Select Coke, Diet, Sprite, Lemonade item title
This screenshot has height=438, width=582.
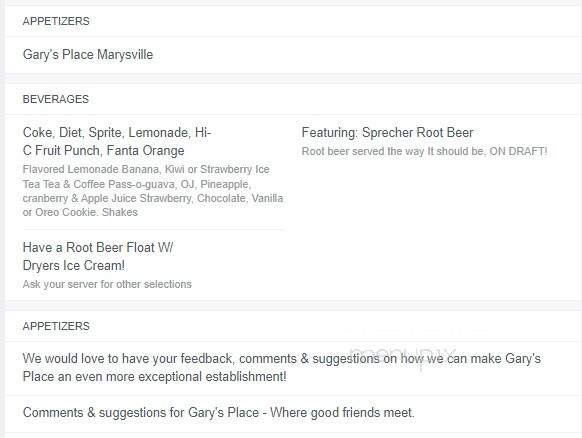pyautogui.click(x=117, y=133)
